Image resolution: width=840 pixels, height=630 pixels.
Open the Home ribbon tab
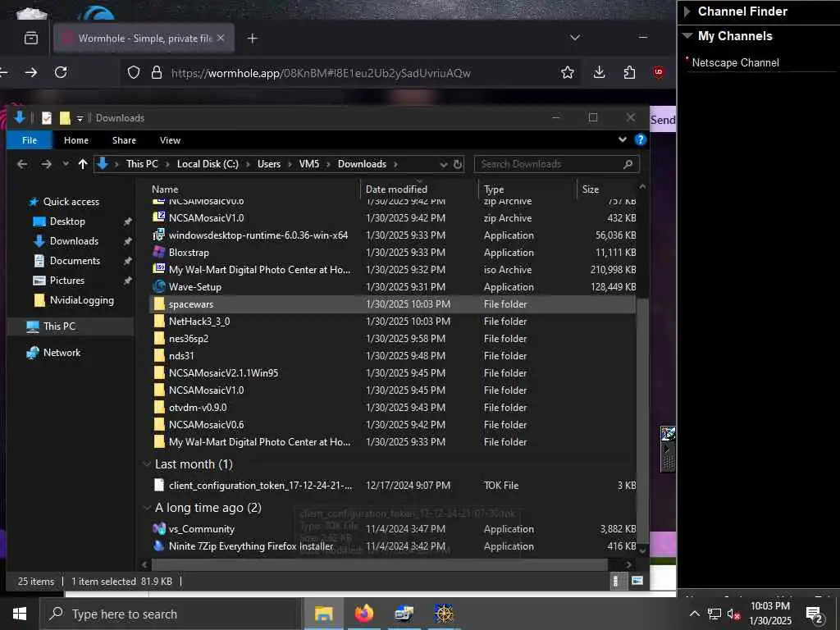pos(76,140)
